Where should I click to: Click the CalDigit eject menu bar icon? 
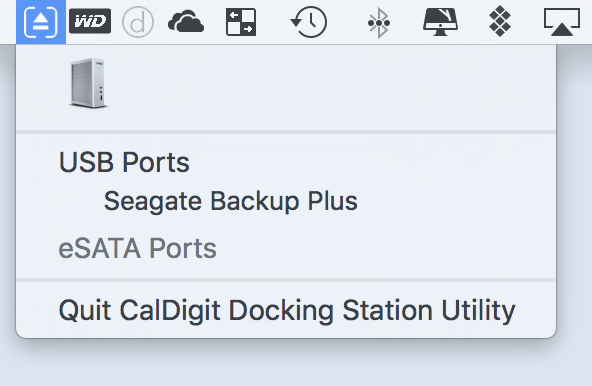coord(41,22)
